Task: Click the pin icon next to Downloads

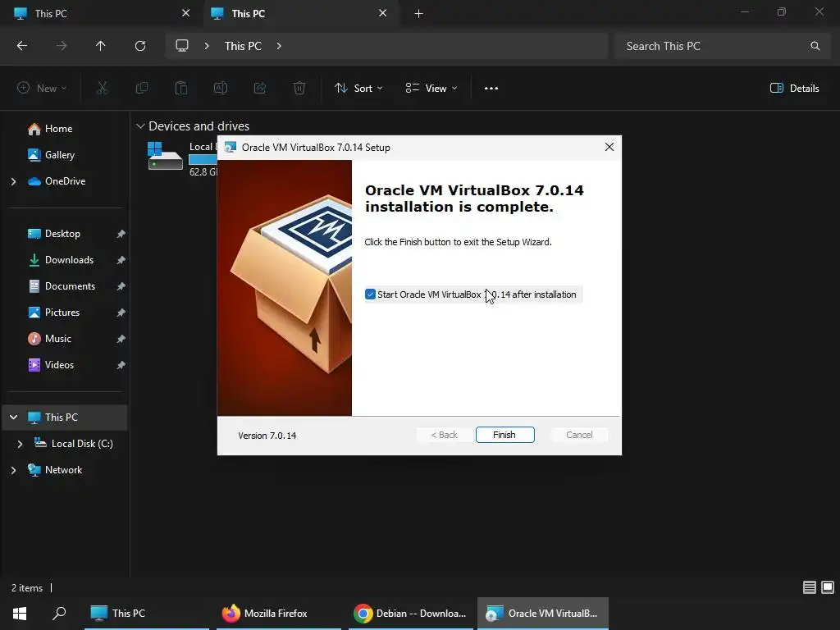Action: (x=121, y=260)
